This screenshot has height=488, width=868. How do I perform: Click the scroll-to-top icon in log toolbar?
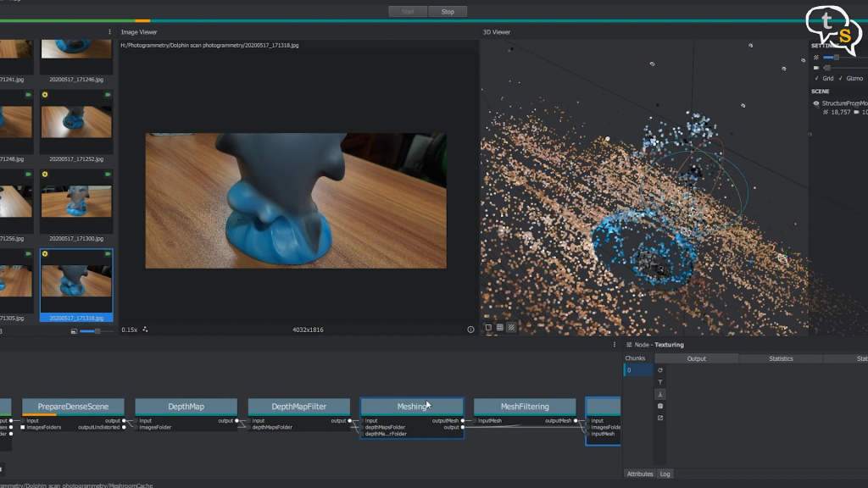[x=660, y=382]
